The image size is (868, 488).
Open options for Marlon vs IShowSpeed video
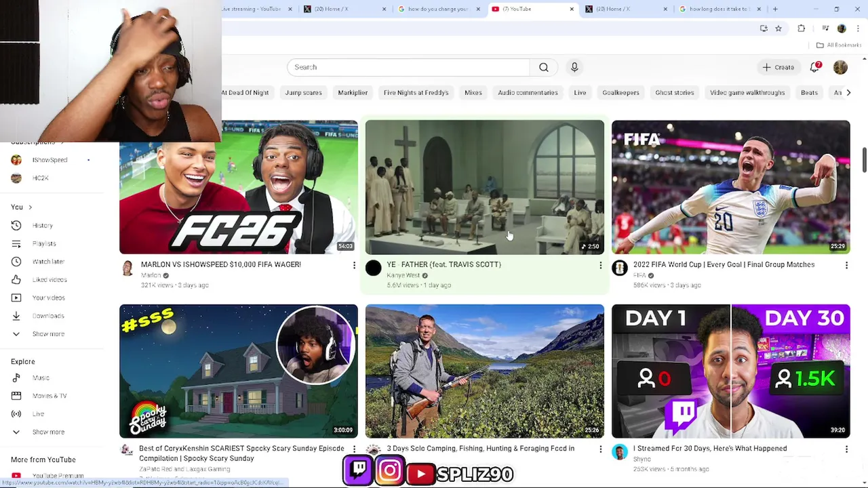click(354, 265)
